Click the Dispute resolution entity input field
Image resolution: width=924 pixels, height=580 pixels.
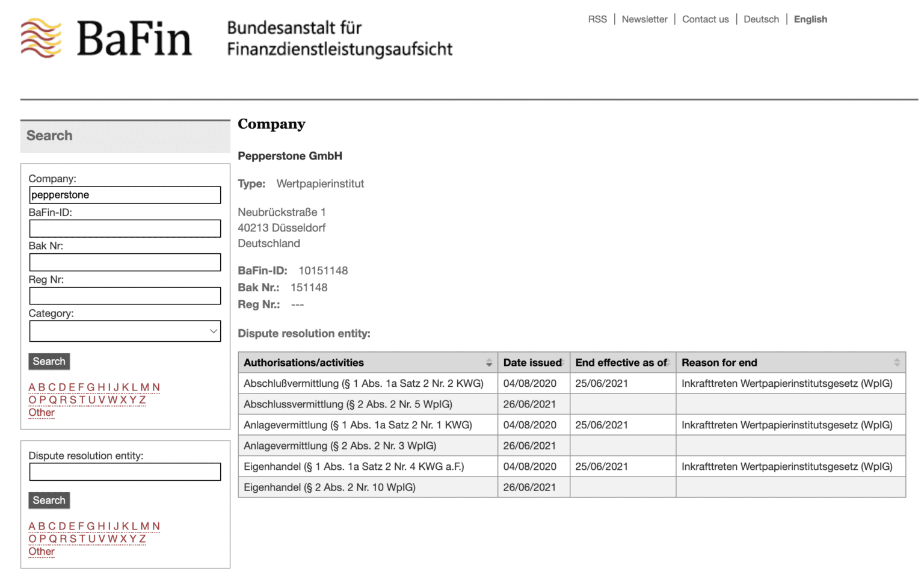click(125, 472)
